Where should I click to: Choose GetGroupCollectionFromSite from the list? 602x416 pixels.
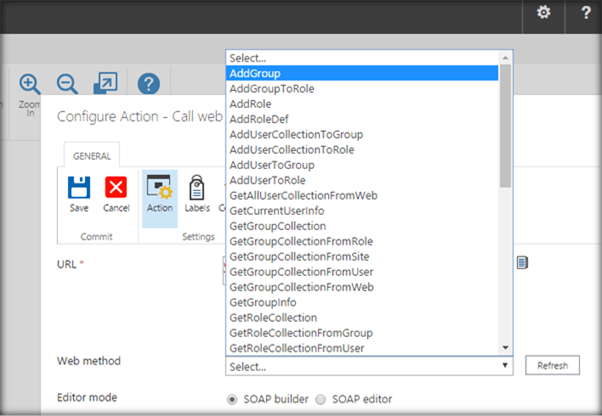[x=362, y=256]
